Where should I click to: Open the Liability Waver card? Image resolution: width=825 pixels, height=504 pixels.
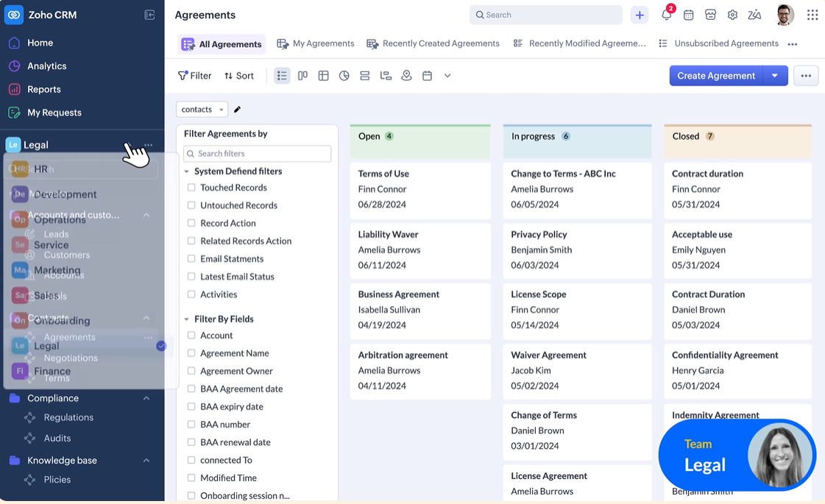click(420, 250)
